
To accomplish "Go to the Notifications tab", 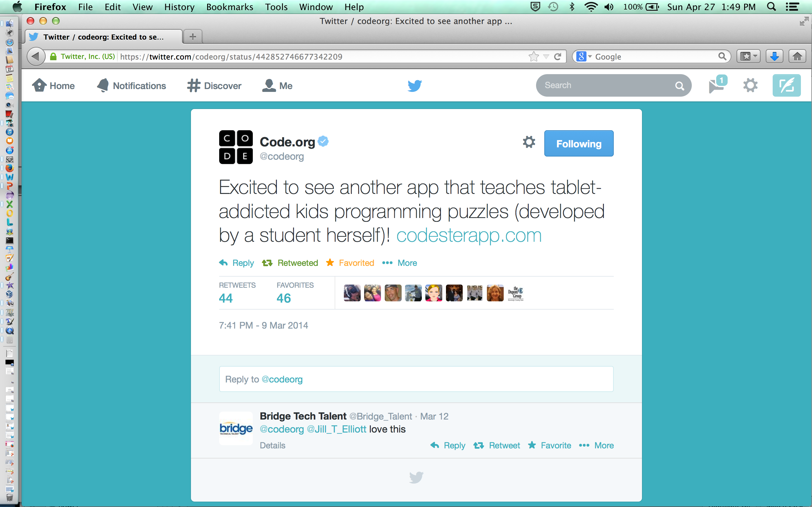I will (132, 86).
